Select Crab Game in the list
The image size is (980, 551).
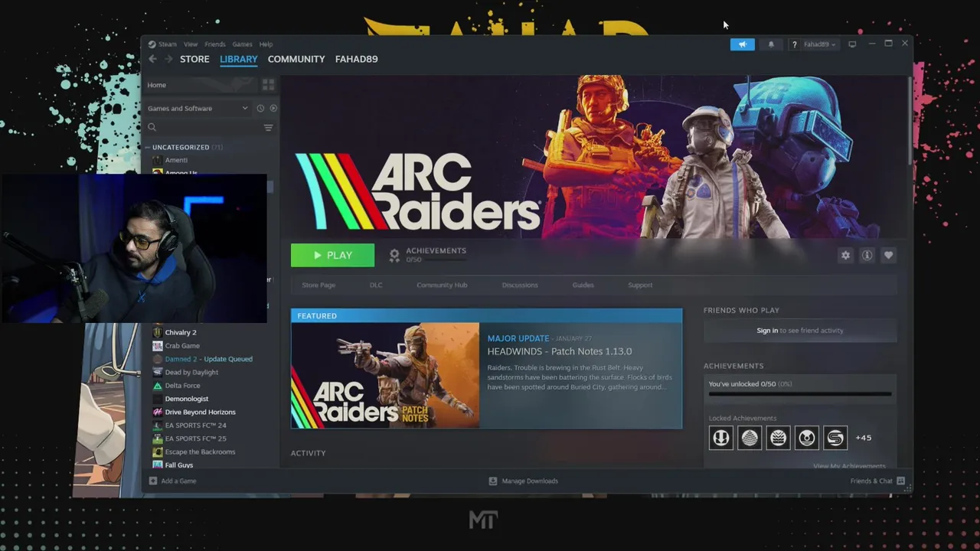point(182,346)
